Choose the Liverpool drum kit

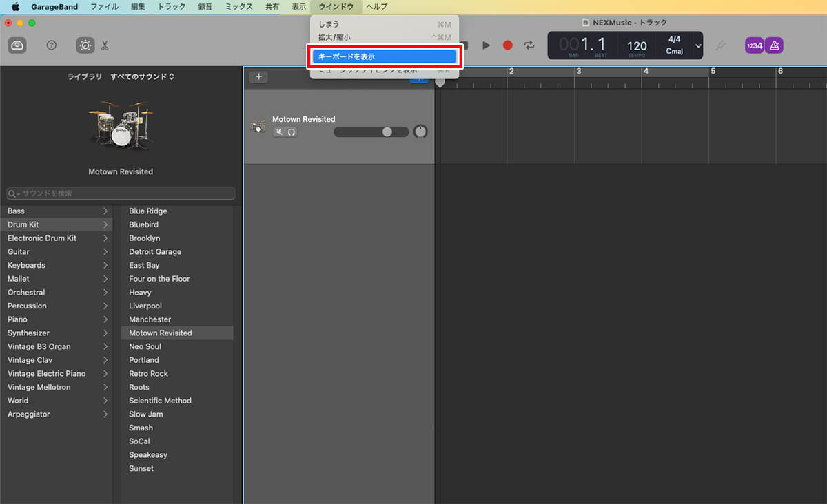click(x=178, y=306)
